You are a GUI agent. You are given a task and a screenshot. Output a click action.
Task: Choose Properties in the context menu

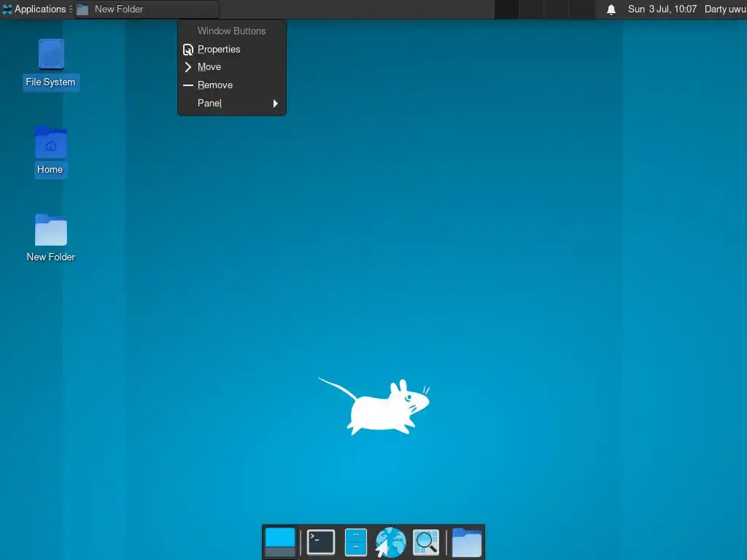(x=231, y=49)
